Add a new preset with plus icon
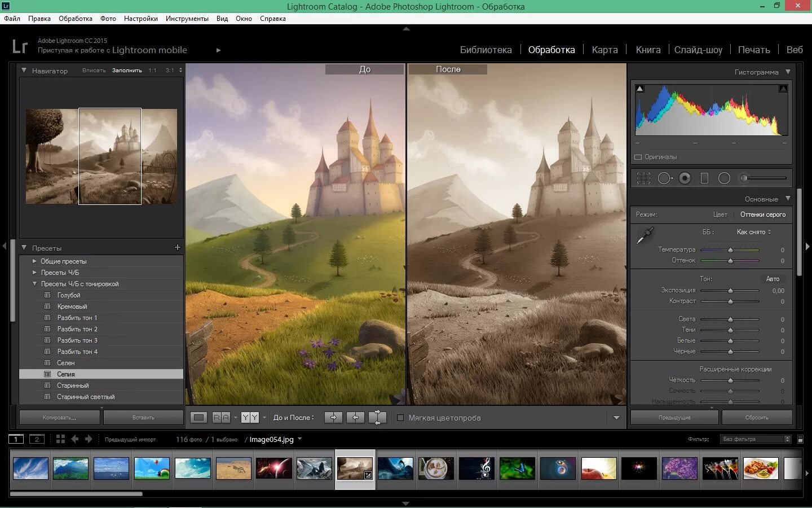812x508 pixels. [178, 247]
